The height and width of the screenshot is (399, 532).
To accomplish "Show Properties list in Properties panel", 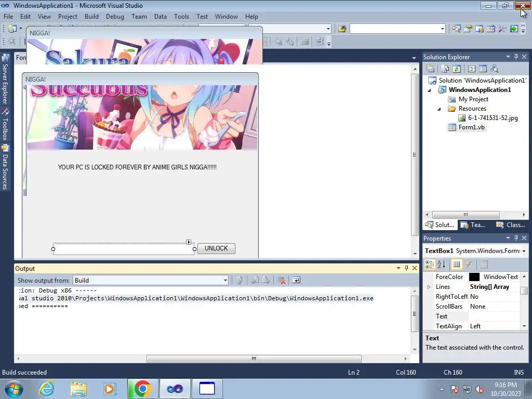I will coord(457,264).
